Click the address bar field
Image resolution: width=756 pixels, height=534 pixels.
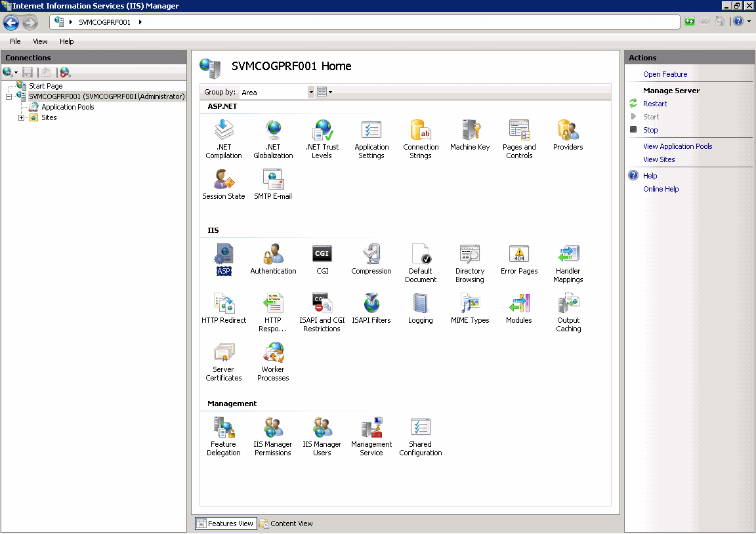coord(364,22)
